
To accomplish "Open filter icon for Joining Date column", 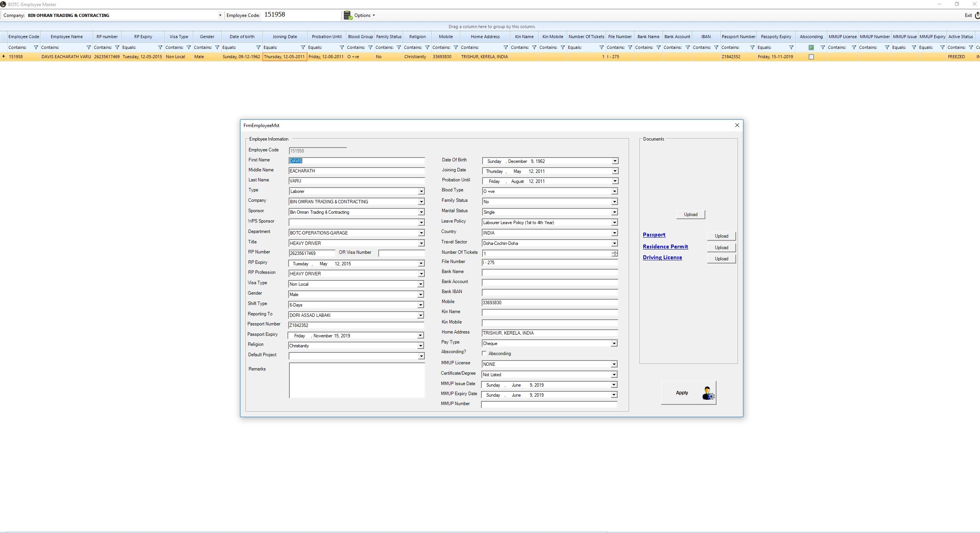I will (x=303, y=47).
